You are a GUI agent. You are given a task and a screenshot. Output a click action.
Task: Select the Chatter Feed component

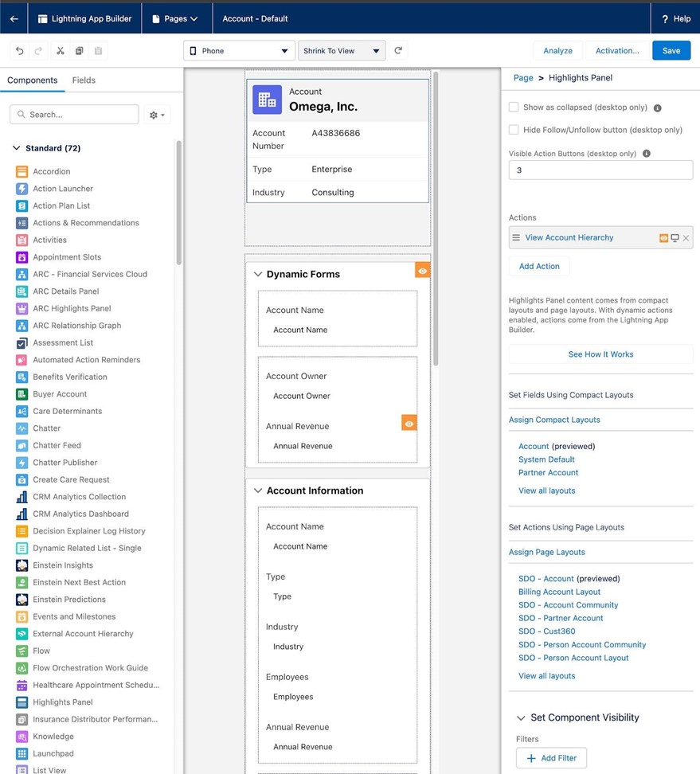pos(57,445)
